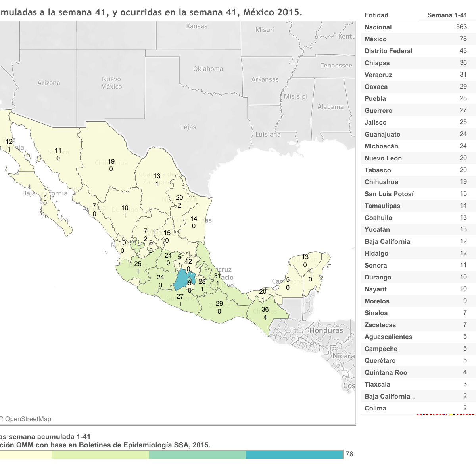Click the pale yellow segment of the legend

tap(26, 455)
